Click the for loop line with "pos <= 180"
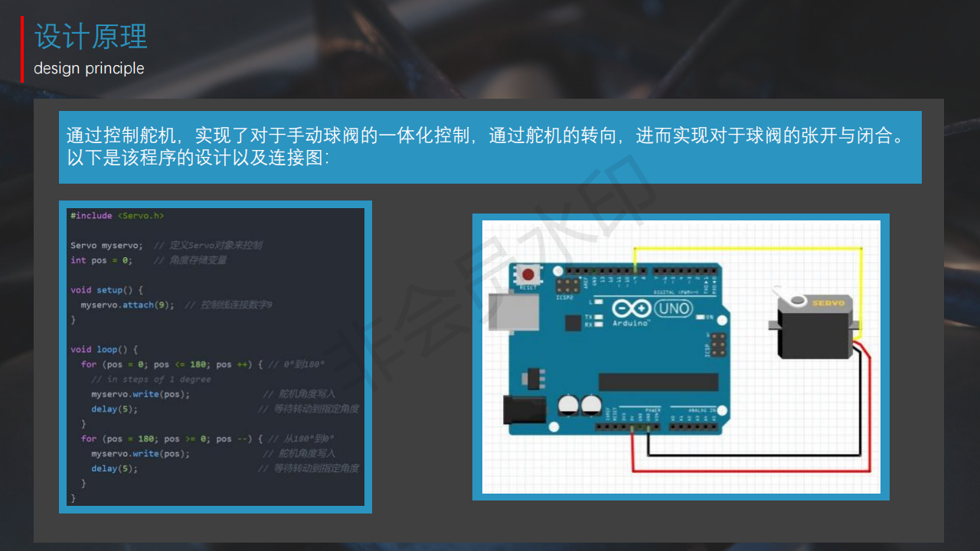Viewport: 980px width, 551px height. (203, 364)
